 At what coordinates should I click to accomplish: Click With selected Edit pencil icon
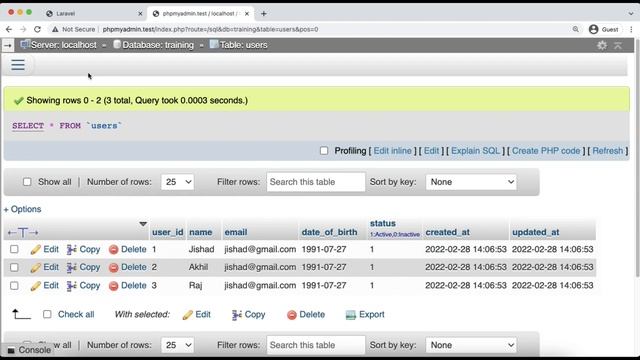coord(187,315)
